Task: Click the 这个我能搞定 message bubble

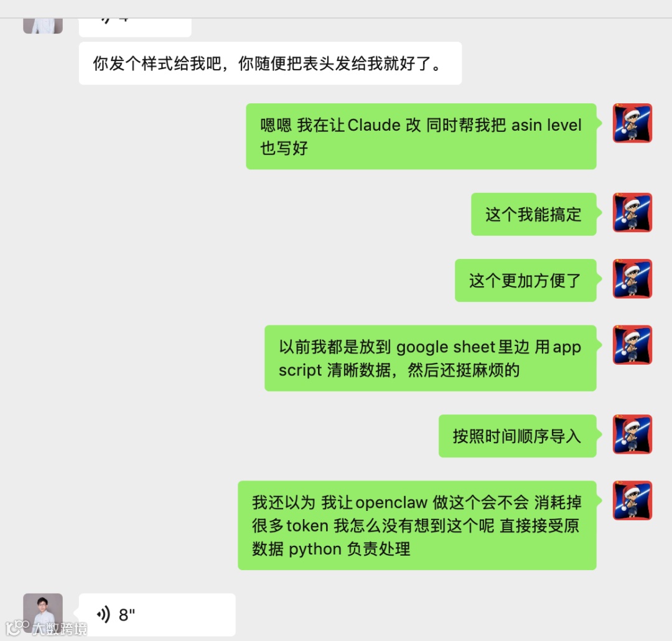Action: tap(534, 214)
